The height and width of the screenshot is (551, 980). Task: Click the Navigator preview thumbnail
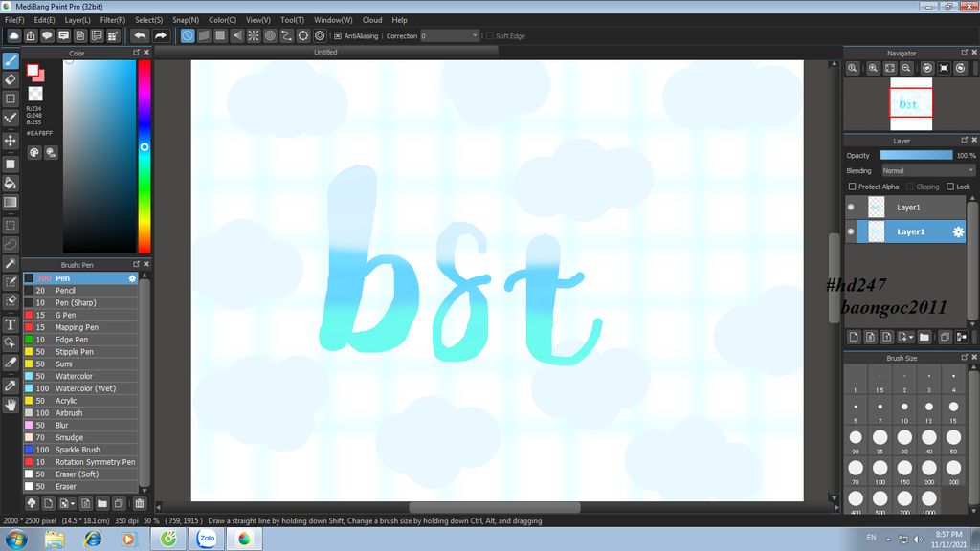[x=911, y=103]
